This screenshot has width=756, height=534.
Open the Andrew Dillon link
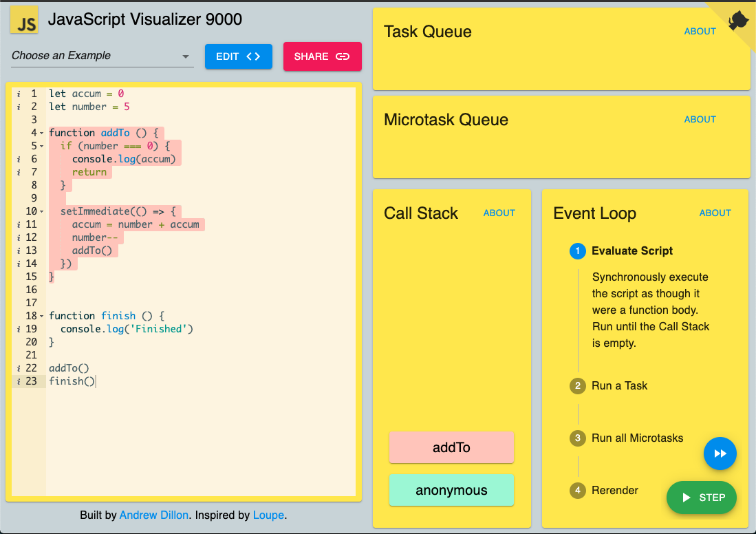tap(154, 515)
